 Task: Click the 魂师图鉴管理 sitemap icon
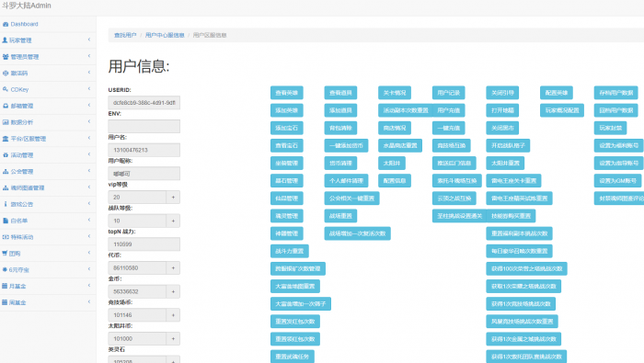pos(6,187)
